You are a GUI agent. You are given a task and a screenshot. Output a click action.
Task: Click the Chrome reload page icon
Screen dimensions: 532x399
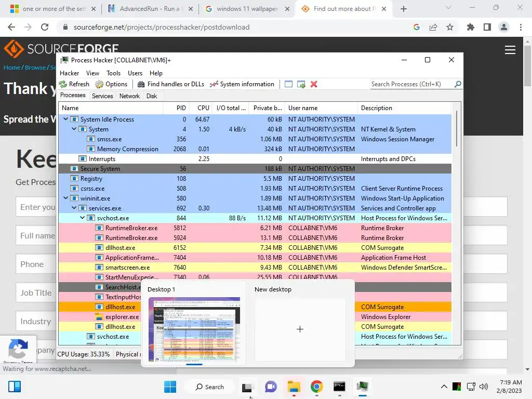[x=45, y=27]
